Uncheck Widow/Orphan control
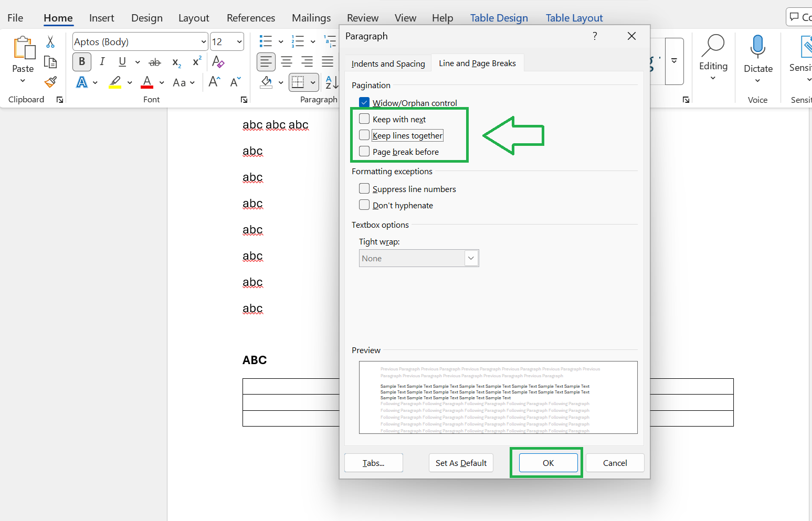 pos(364,102)
